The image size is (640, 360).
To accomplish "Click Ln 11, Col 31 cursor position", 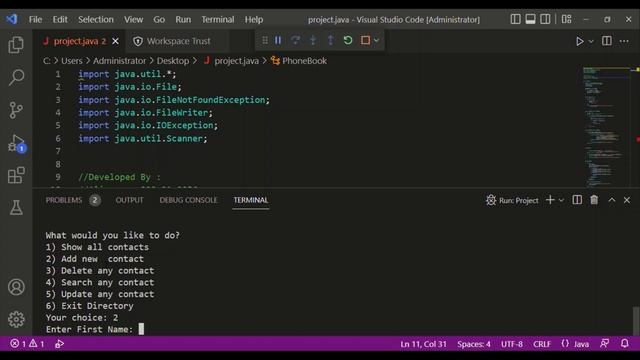I will (x=423, y=344).
